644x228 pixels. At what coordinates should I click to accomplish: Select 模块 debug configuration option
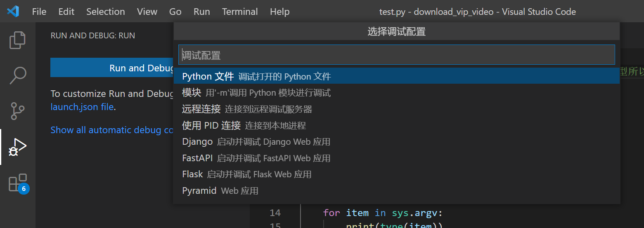click(397, 93)
